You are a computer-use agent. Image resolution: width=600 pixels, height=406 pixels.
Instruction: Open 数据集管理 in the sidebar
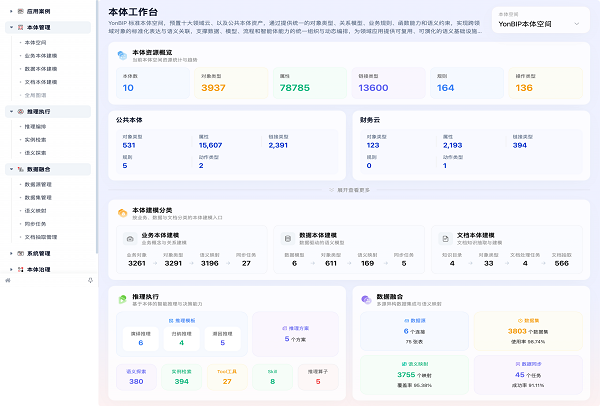(x=38, y=197)
